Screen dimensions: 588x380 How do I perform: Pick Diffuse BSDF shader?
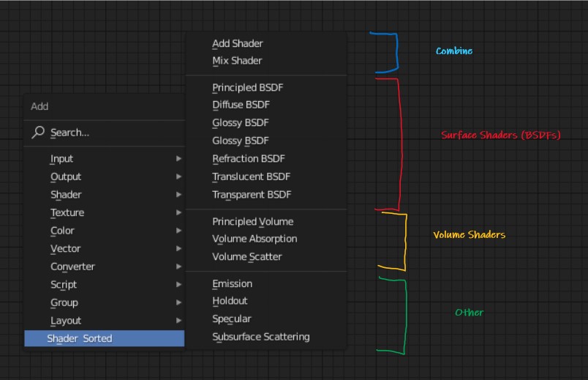(x=266, y=105)
